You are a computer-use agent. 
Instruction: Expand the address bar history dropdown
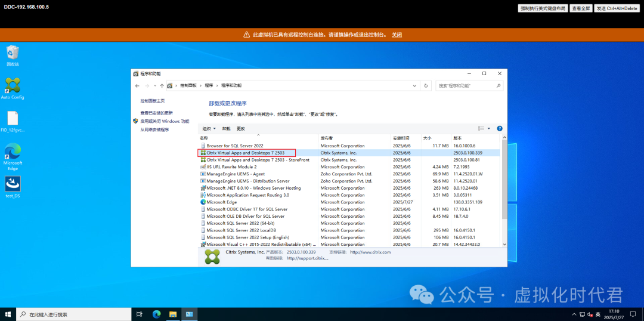415,86
